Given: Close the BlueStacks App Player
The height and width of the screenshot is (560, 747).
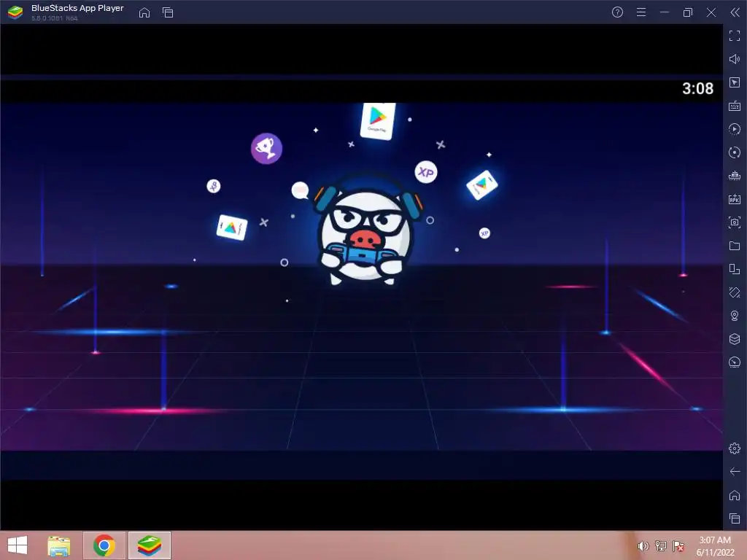Looking at the screenshot, I should point(711,12).
